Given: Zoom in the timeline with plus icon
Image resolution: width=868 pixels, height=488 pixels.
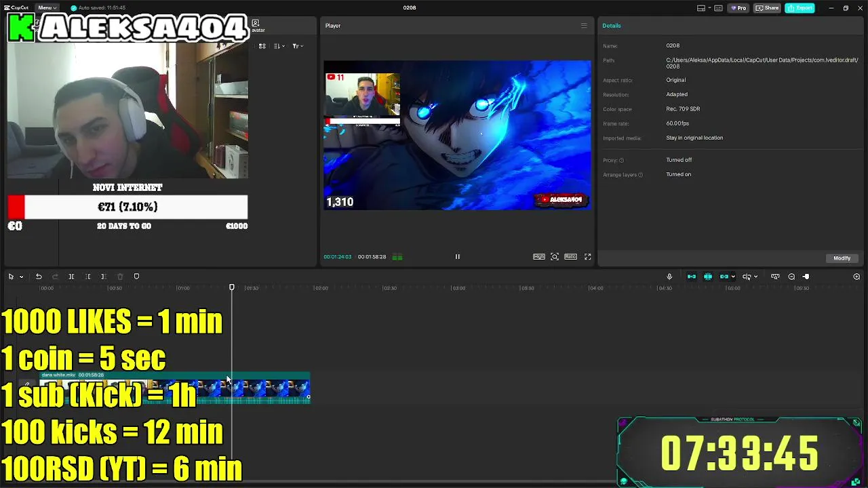Looking at the screenshot, I should [x=856, y=277].
